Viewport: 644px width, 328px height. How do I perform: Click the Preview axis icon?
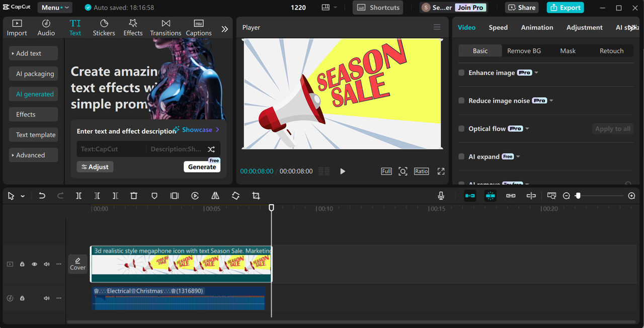click(531, 196)
